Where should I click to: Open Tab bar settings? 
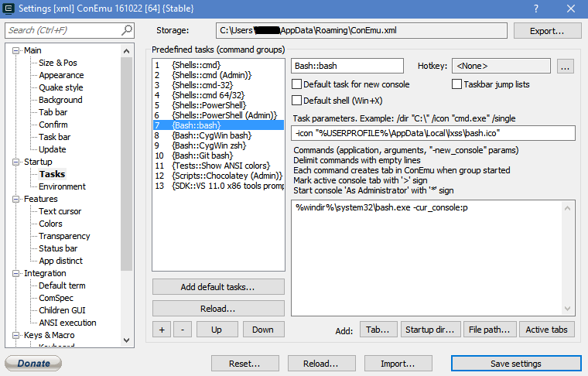coord(53,112)
